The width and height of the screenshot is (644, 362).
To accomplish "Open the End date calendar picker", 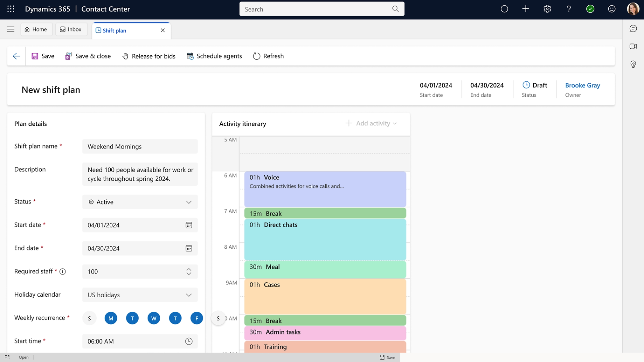I will tap(189, 248).
